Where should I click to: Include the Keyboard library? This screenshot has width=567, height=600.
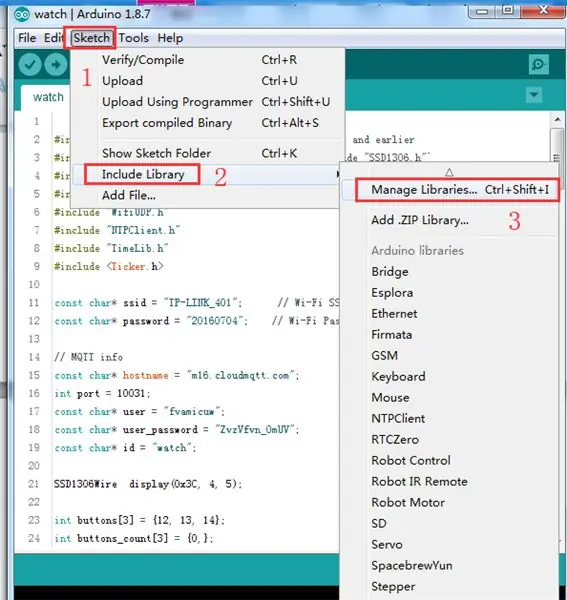click(x=398, y=377)
